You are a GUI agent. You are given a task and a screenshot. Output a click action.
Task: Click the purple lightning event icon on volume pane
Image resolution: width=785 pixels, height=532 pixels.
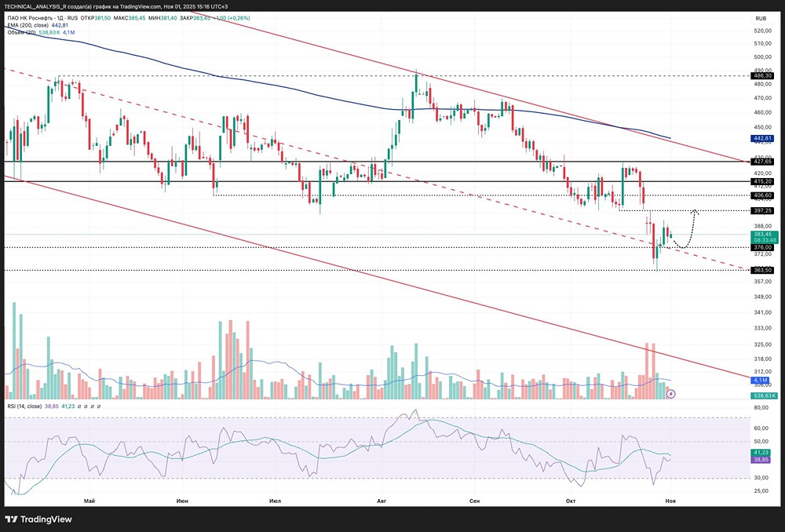point(671,394)
